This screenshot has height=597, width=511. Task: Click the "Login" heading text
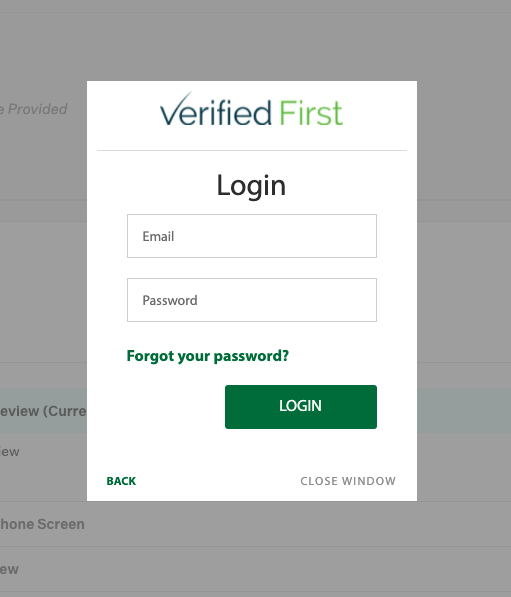(251, 186)
